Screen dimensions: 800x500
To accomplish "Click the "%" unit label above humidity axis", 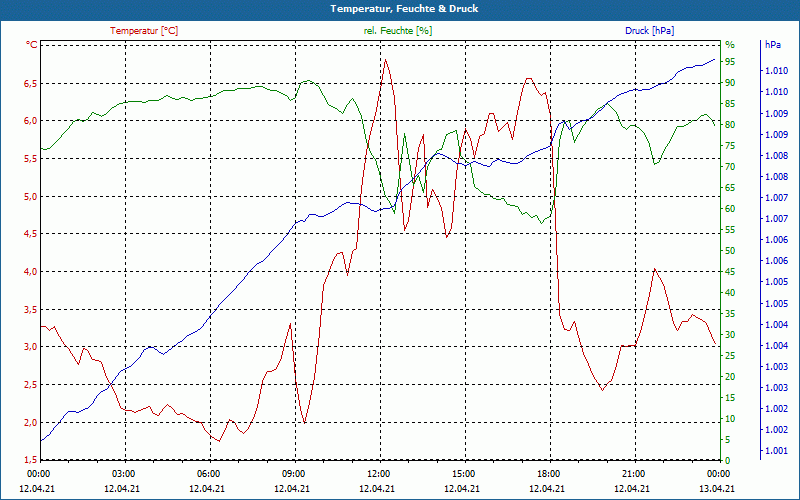I will point(730,45).
